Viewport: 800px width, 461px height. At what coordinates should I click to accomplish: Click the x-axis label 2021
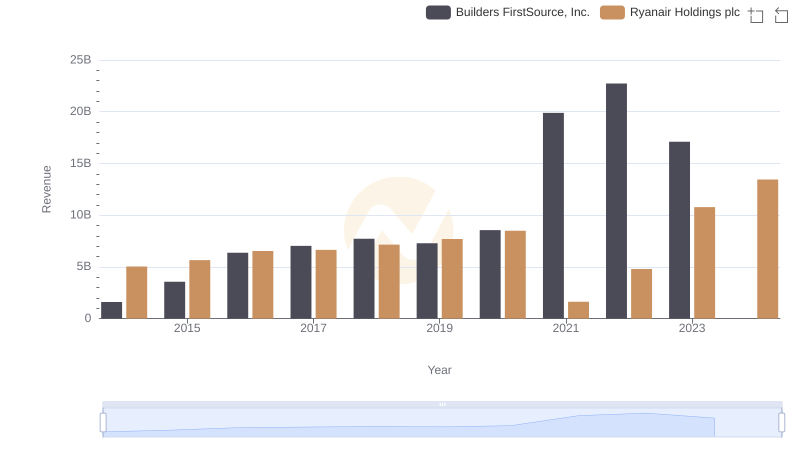566,328
